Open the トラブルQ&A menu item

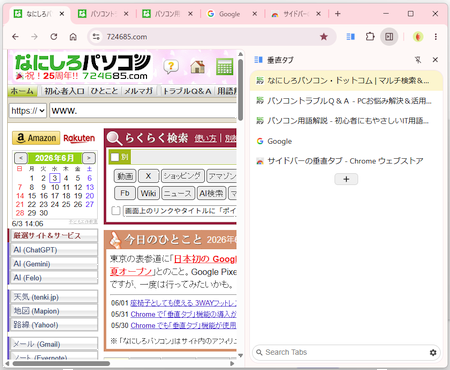187,91
